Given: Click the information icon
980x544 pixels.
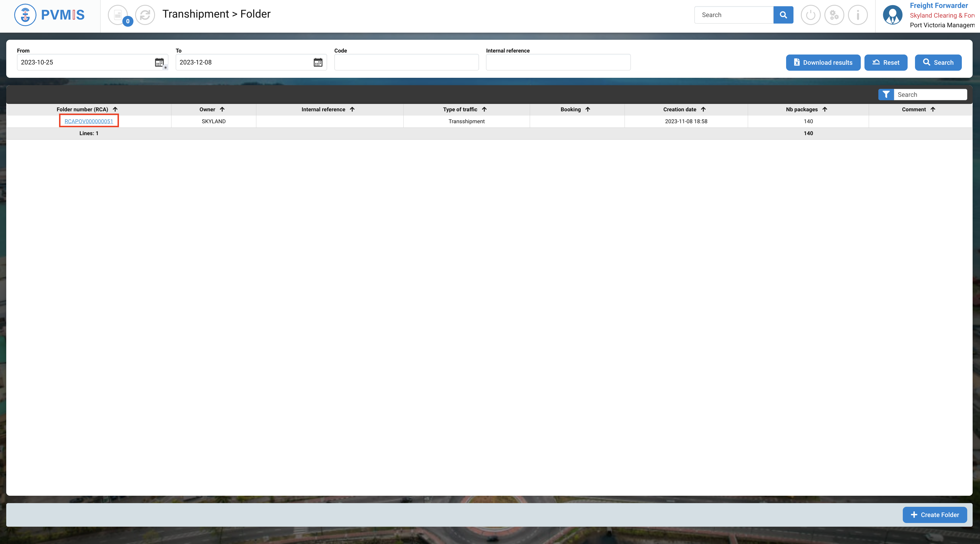Looking at the screenshot, I should pyautogui.click(x=857, y=15).
